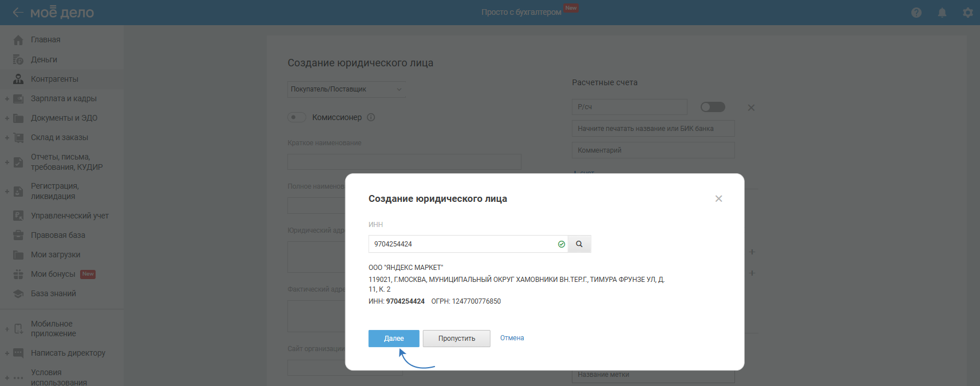
Task: Click the Отмена link
Action: 512,338
